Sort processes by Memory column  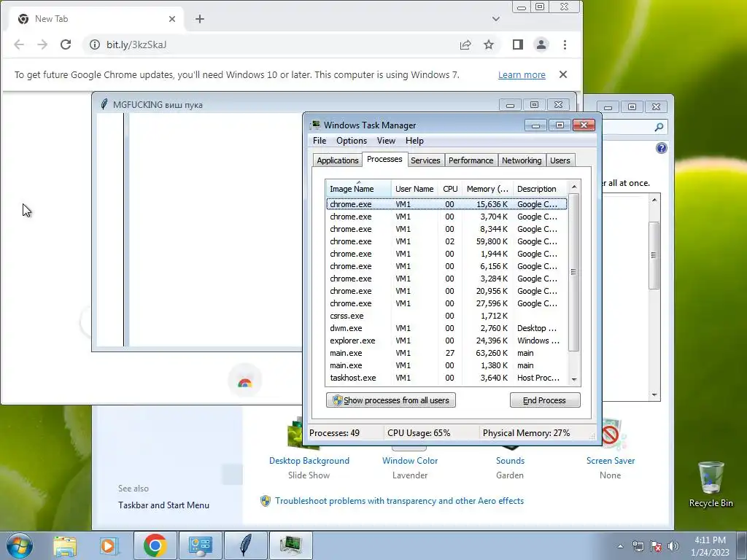[487, 189]
